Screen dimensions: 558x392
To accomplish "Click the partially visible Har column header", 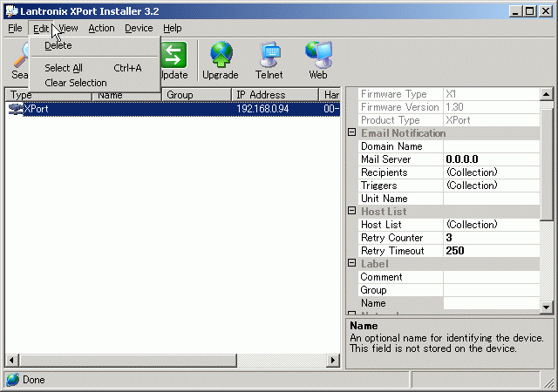I will point(330,95).
